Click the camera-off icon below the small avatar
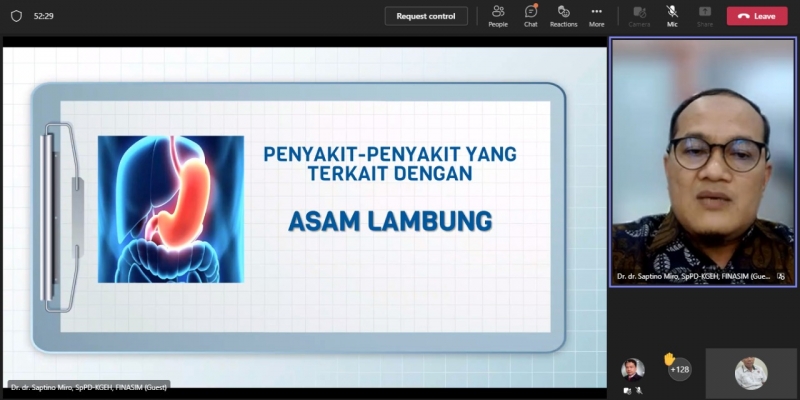Viewport: 800px width, 400px height. (627, 391)
